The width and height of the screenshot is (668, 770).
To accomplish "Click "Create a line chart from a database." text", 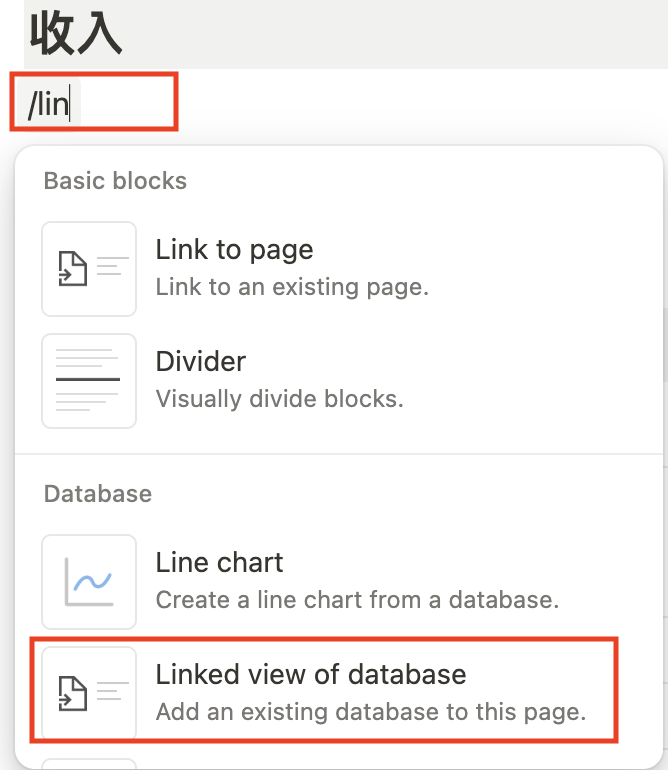I will 356,601.
